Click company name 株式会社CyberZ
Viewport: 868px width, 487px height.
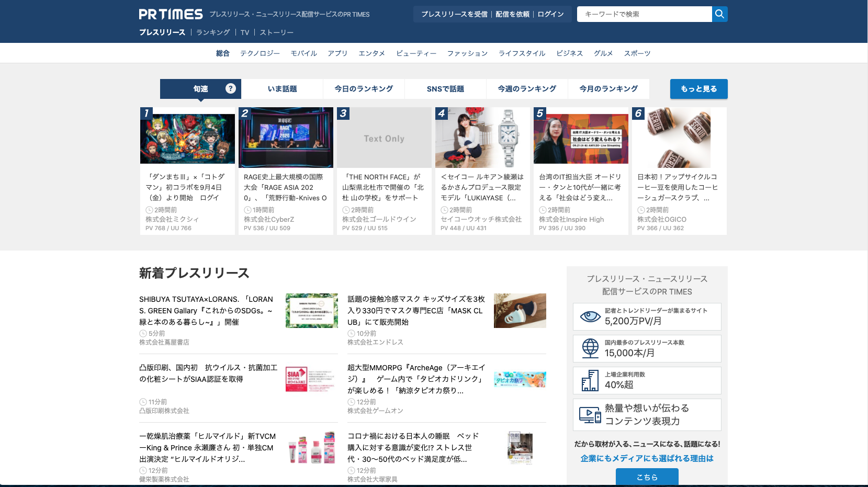point(269,219)
